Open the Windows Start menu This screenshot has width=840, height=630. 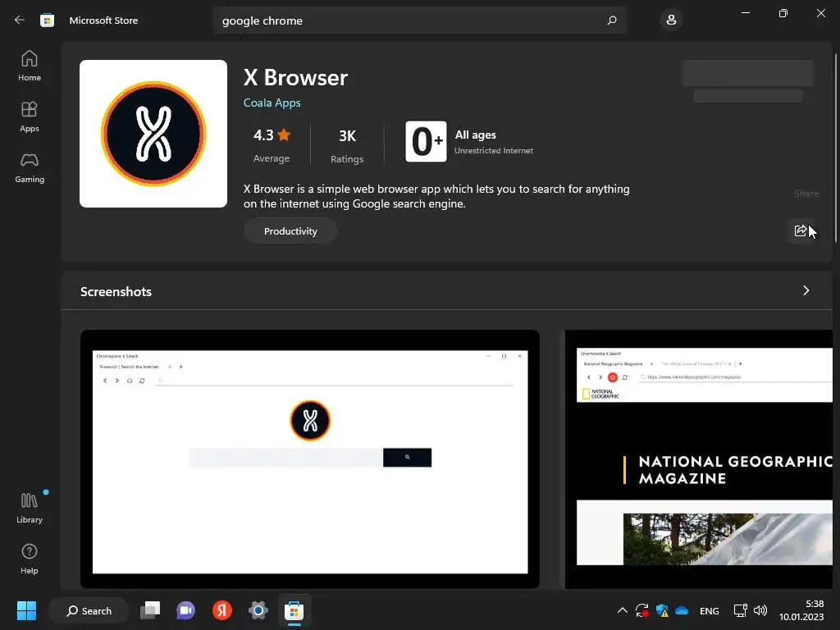pos(26,610)
